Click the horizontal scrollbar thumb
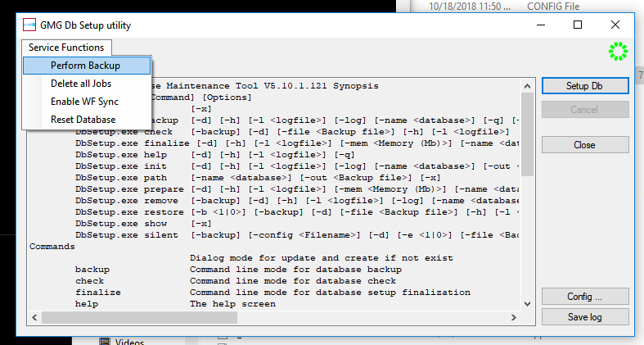The image size is (644, 345). pos(139,317)
